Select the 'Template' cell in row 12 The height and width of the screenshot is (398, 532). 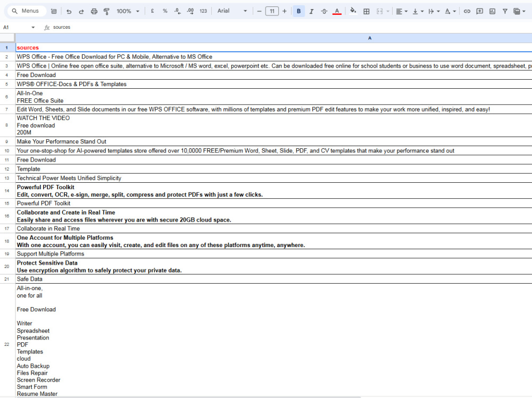(x=273, y=169)
